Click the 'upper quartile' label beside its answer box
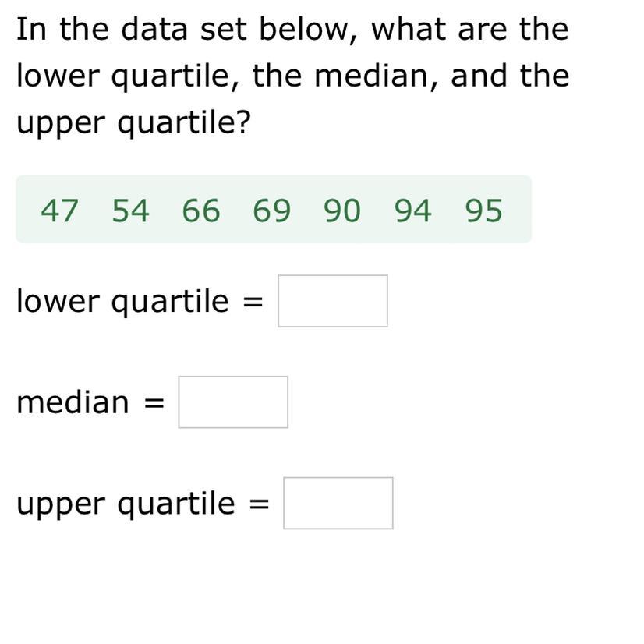 pyautogui.click(x=126, y=504)
